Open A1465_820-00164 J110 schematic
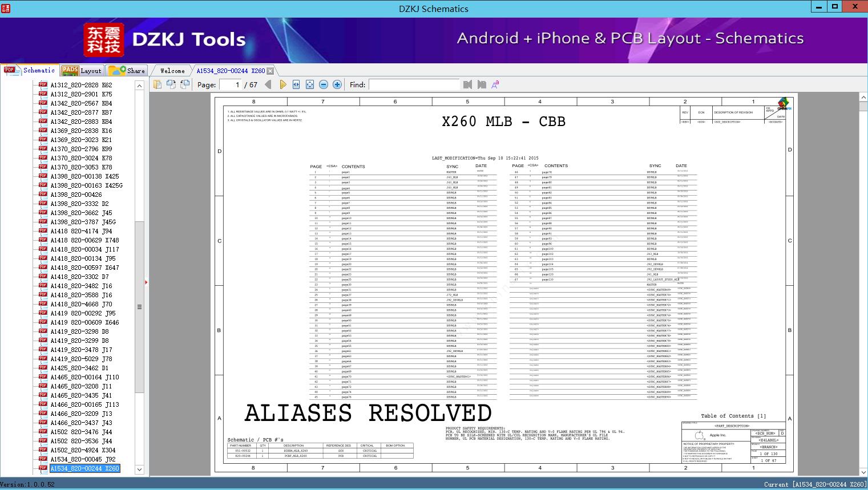Image resolution: width=868 pixels, height=490 pixels. pos(84,377)
